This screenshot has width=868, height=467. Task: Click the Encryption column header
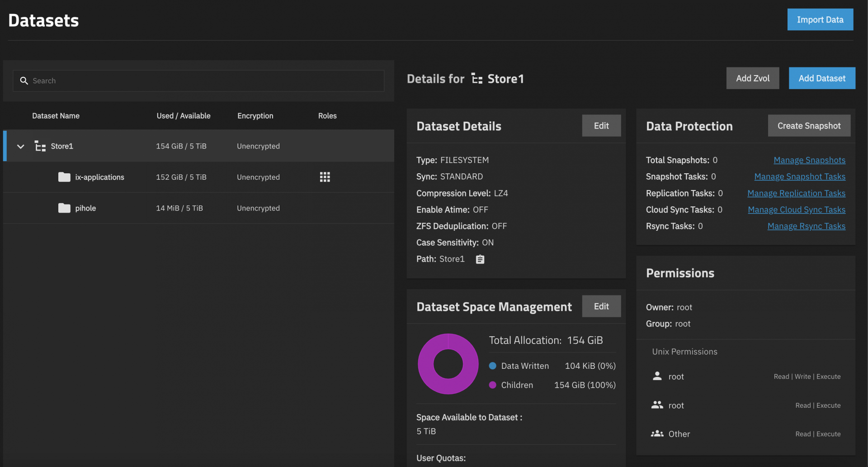255,116
